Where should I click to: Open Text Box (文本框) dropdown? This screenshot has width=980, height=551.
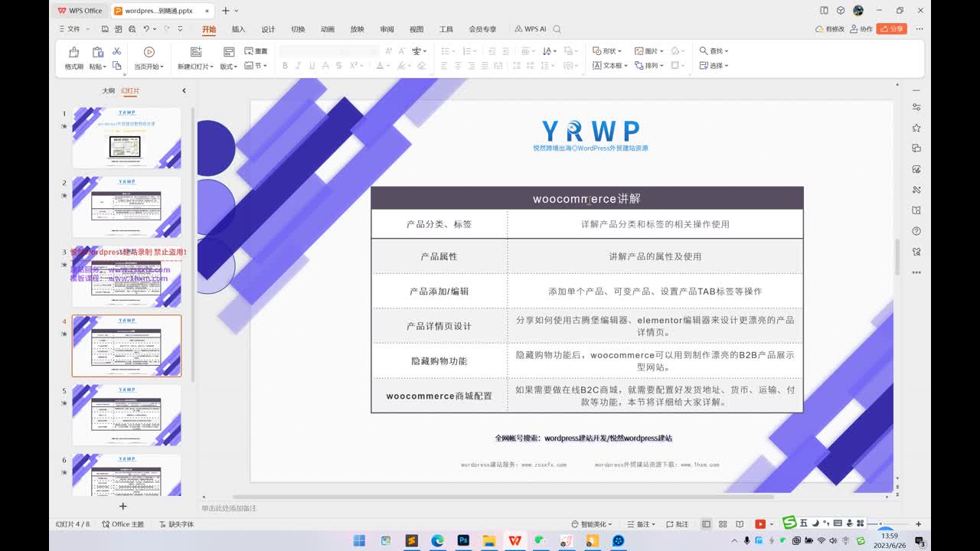click(610, 66)
